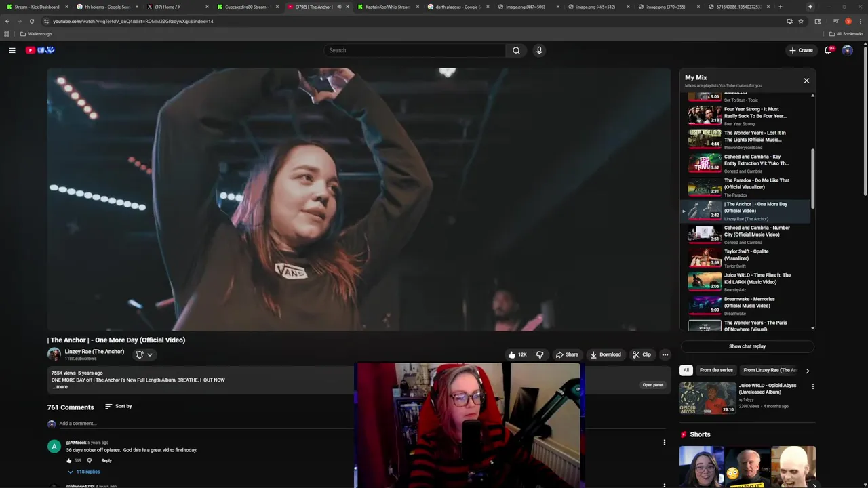
Task: Dislike the video with thumbs down
Action: tap(540, 354)
